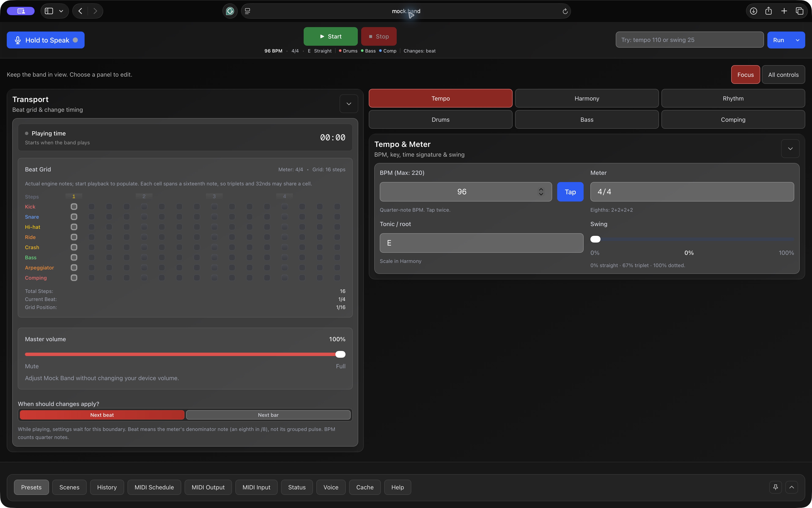This screenshot has height=508, width=812.
Task: Open a new tab with plus icon
Action: click(784, 11)
